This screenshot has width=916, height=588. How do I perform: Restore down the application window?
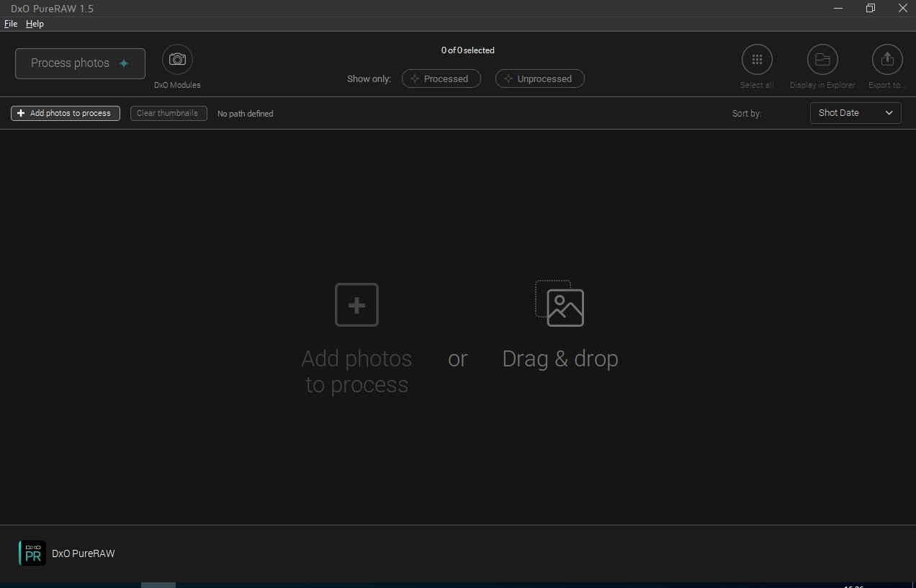tap(871, 9)
